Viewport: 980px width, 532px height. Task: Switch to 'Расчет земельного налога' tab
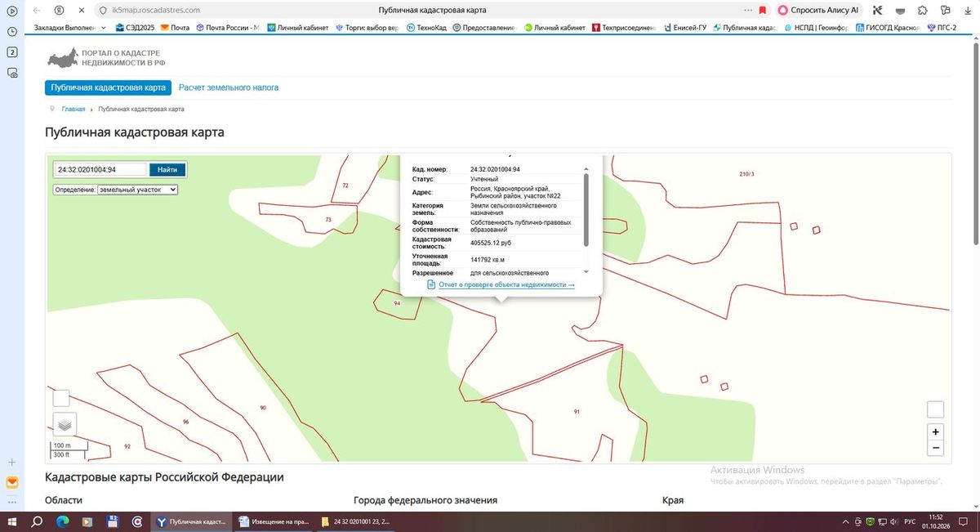(229, 87)
